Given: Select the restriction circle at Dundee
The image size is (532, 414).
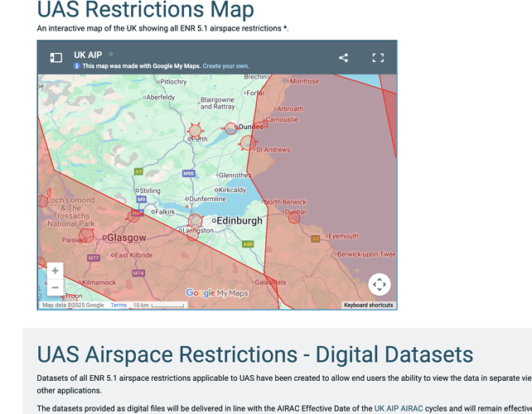Looking at the screenshot, I should pyautogui.click(x=232, y=128).
